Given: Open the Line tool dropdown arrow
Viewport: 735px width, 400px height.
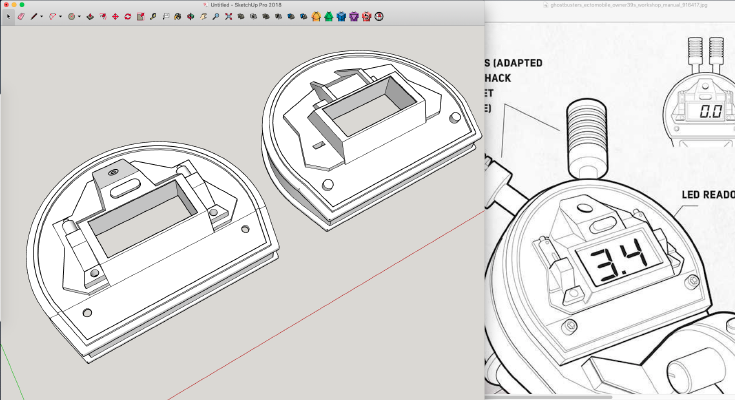Looking at the screenshot, I should tap(41, 17).
